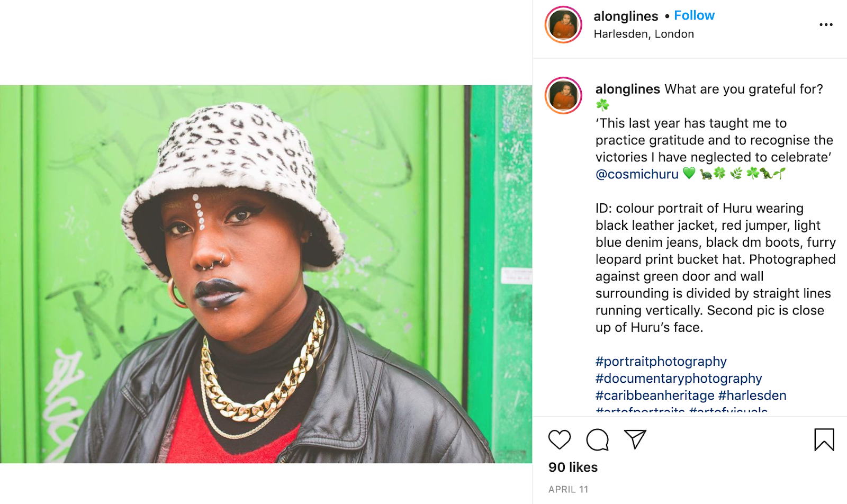Open alonglines username in post header

pyautogui.click(x=626, y=16)
